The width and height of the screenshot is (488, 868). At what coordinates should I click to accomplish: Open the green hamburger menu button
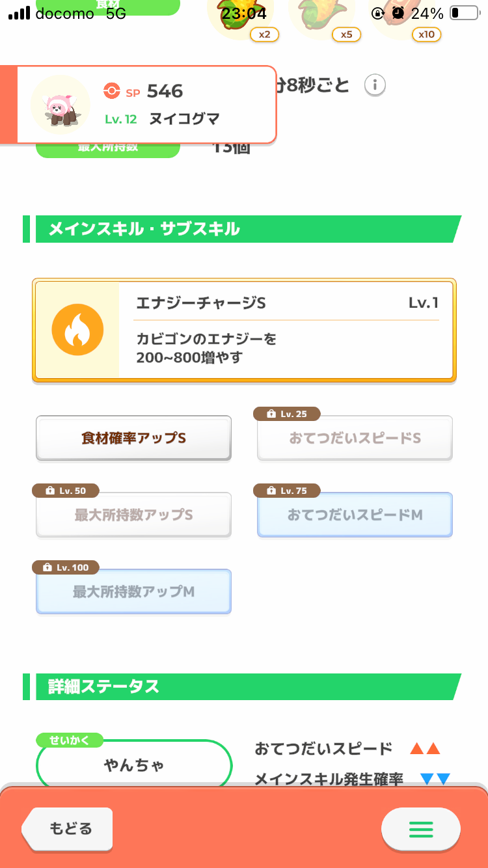pos(420,829)
